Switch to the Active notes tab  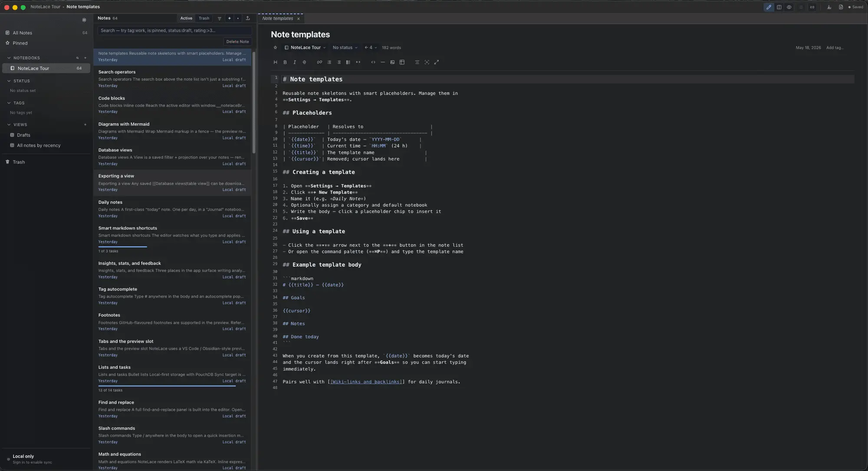[186, 18]
